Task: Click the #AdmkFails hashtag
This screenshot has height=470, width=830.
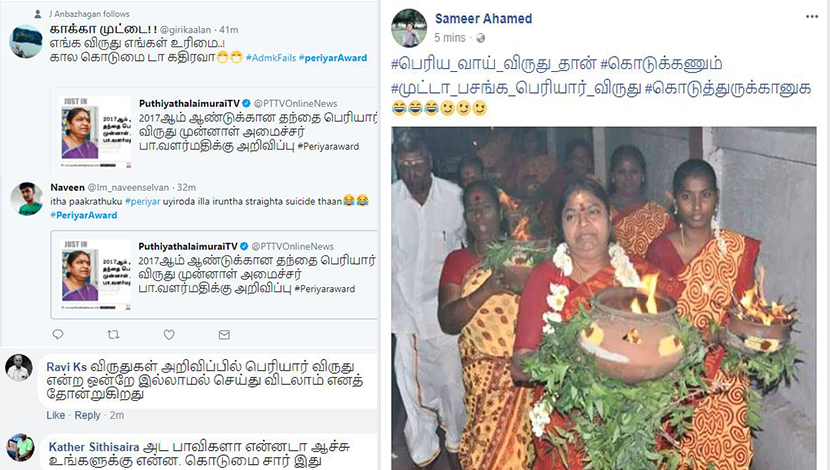Action: point(270,58)
